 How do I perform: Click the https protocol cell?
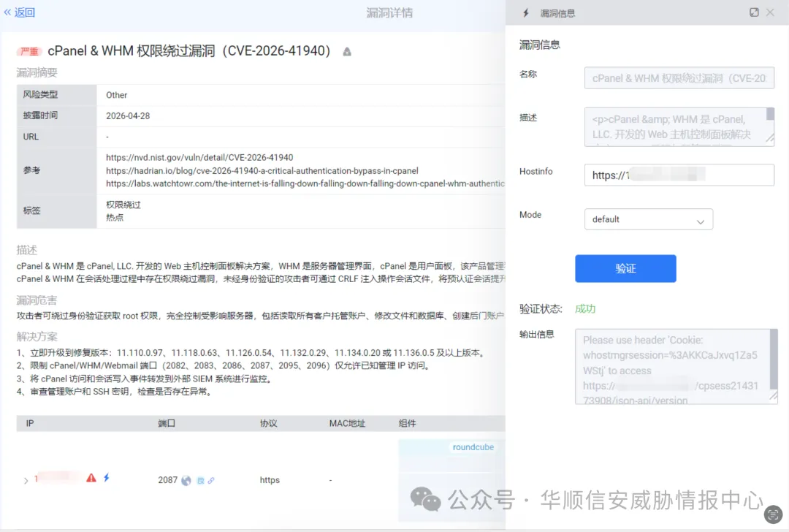(x=270, y=480)
